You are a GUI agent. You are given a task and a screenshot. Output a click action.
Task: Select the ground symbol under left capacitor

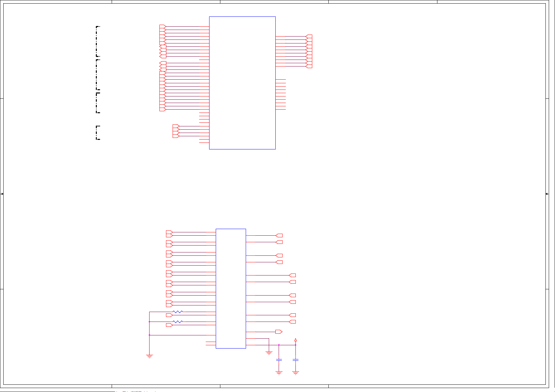pos(279,373)
